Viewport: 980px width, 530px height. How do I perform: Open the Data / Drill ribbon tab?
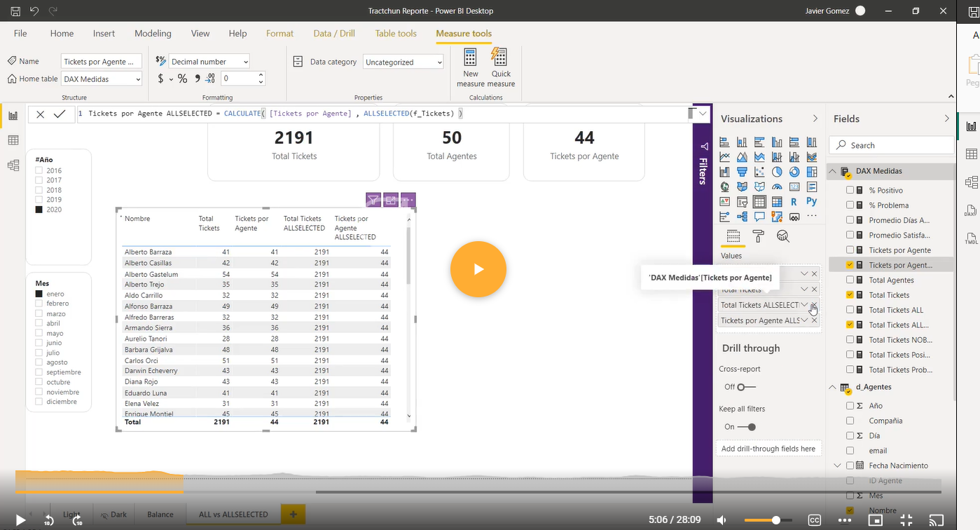tap(334, 34)
